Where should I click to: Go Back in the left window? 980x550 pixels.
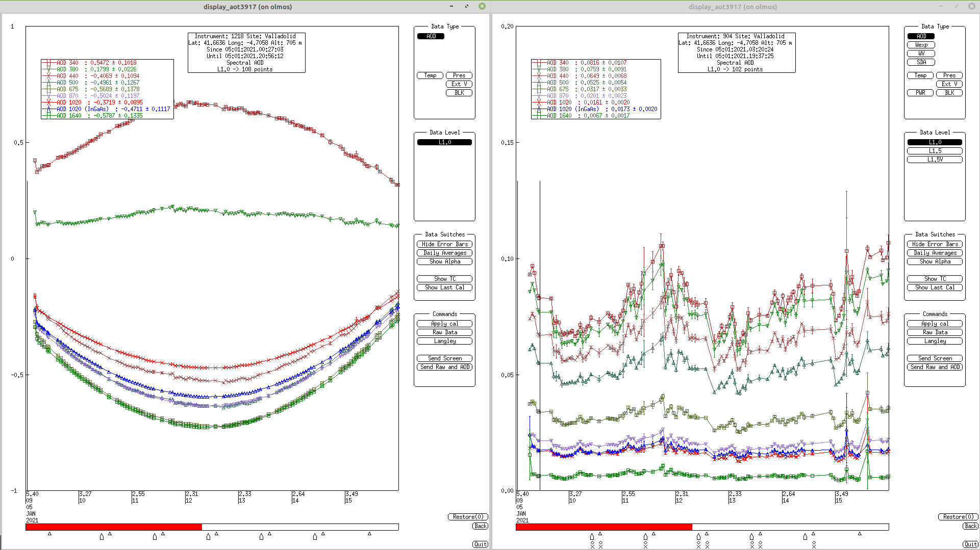tap(480, 526)
